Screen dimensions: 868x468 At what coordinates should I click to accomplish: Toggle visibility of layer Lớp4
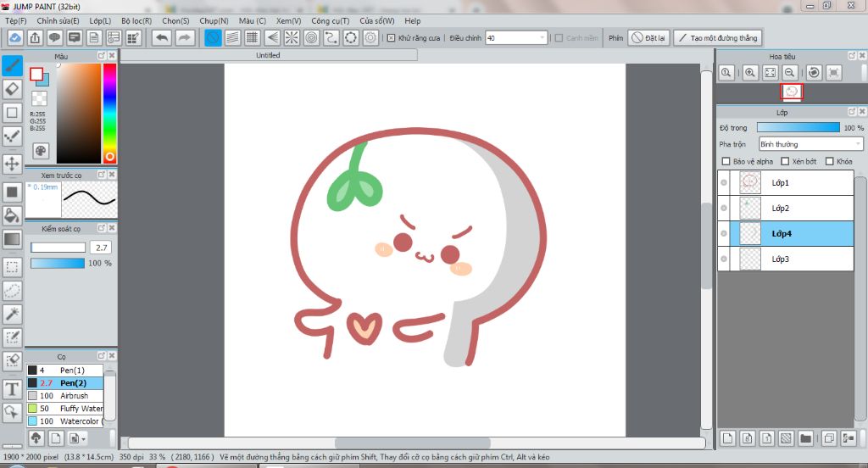pos(724,233)
